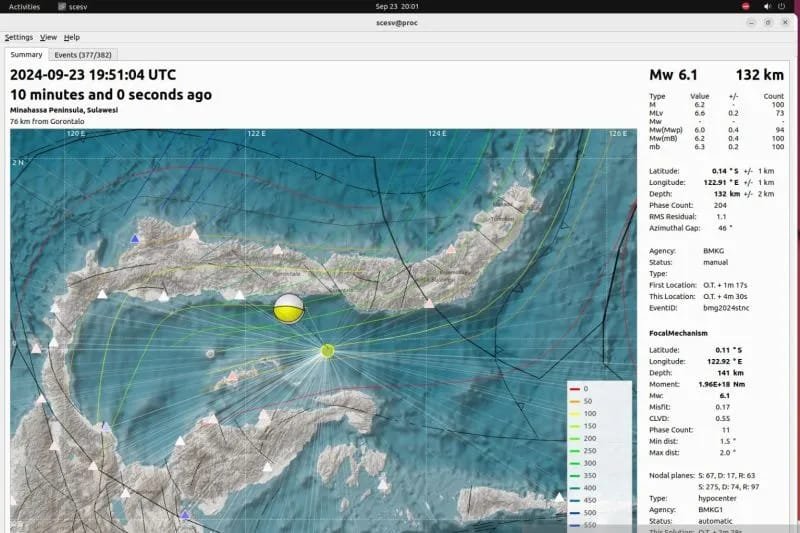Viewport: 800px width, 533px height.
Task: Switch to the Events (377/382) tab
Action: (82, 55)
